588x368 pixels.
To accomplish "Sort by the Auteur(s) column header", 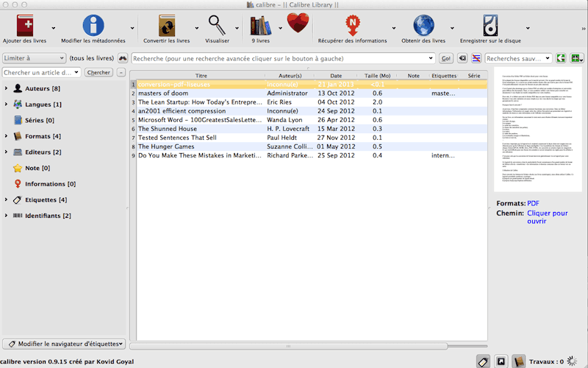I will point(290,76).
